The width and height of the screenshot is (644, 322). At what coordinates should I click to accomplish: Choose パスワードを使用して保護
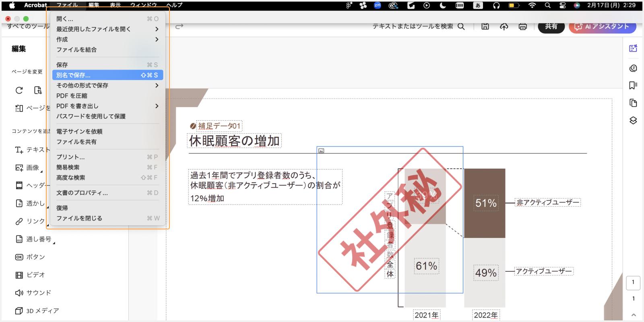[107, 116]
